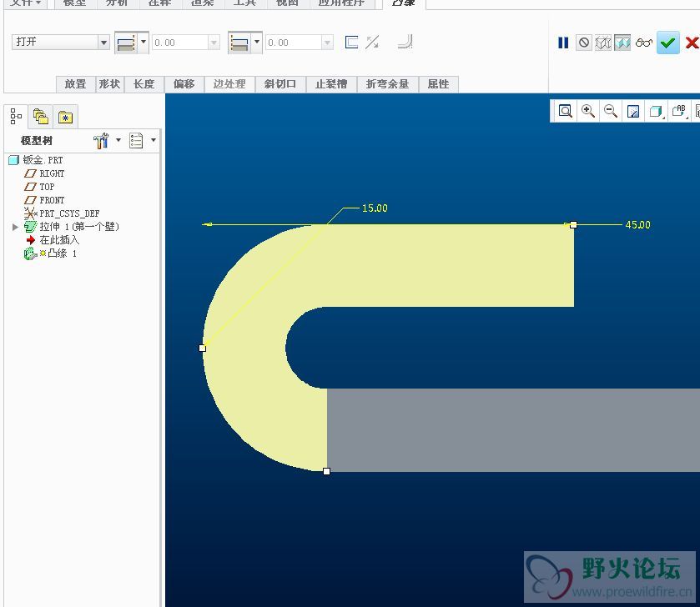
Task: Click the Refit zoom icon
Action: [x=566, y=111]
